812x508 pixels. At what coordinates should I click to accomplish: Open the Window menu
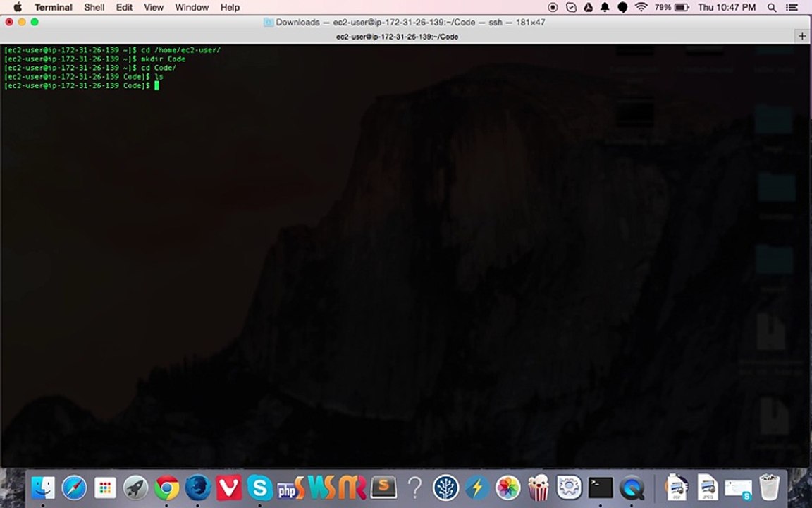[x=192, y=7]
